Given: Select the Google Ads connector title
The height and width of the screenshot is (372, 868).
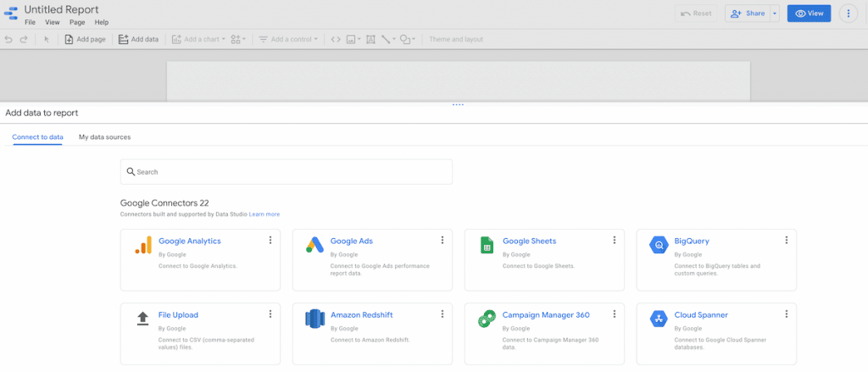Looking at the screenshot, I should [352, 241].
